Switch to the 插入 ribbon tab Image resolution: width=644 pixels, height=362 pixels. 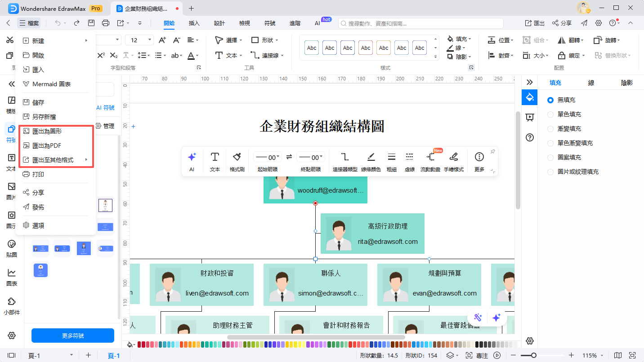pyautogui.click(x=194, y=23)
